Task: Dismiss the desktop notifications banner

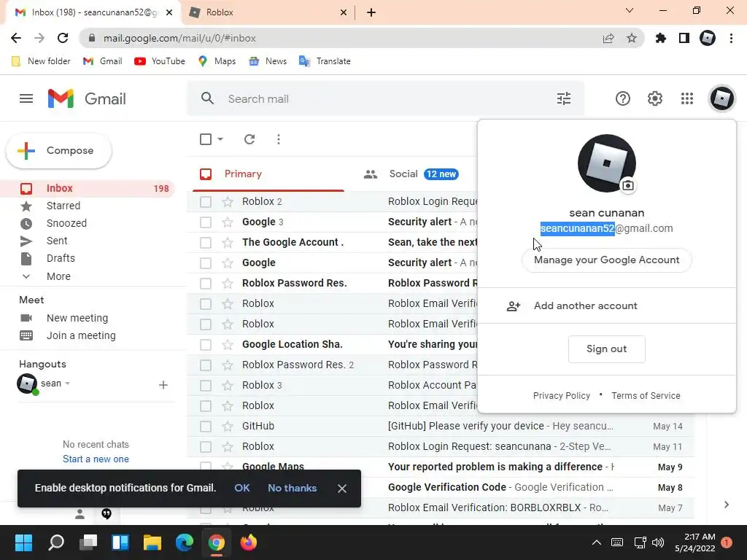Action: click(341, 489)
